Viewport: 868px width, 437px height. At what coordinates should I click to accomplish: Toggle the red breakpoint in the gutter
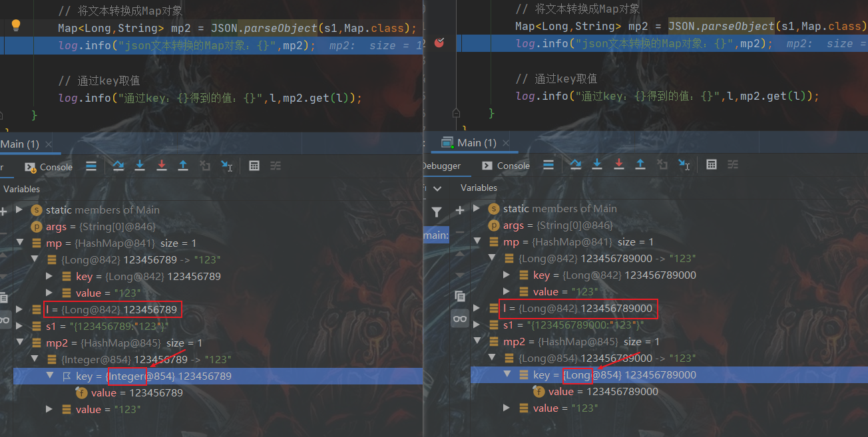coord(439,43)
